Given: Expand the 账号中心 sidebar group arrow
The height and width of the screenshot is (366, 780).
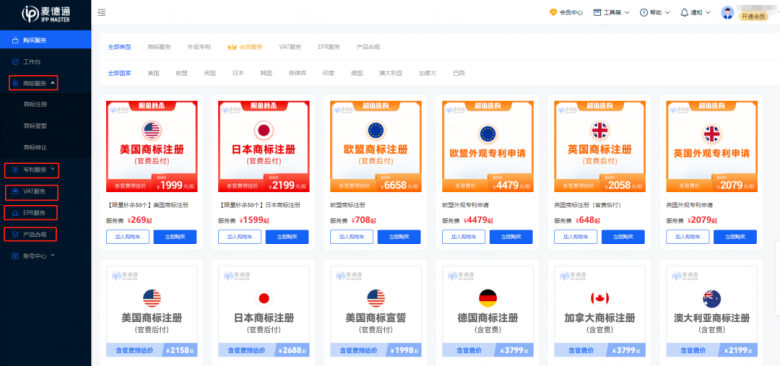Looking at the screenshot, I should point(53,256).
